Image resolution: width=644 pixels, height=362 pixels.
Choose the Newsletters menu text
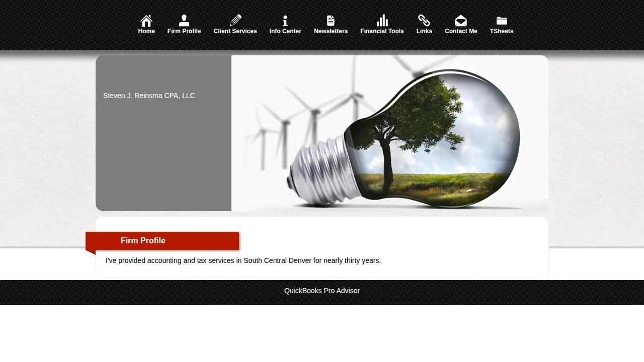click(331, 31)
